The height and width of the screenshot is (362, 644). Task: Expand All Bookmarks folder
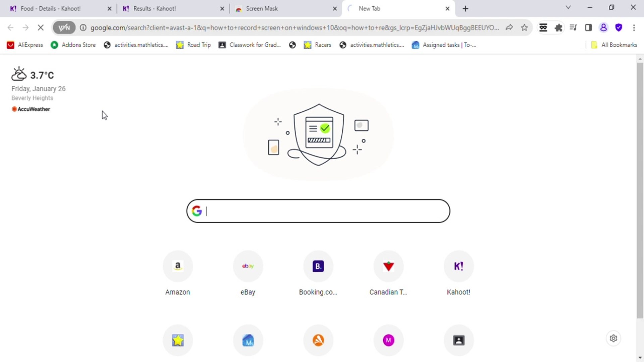point(614,45)
